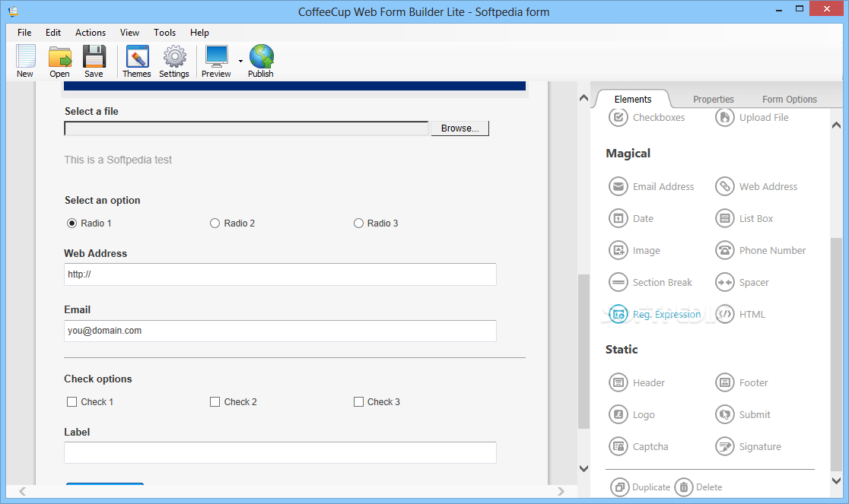Add a List Box element

744,218
